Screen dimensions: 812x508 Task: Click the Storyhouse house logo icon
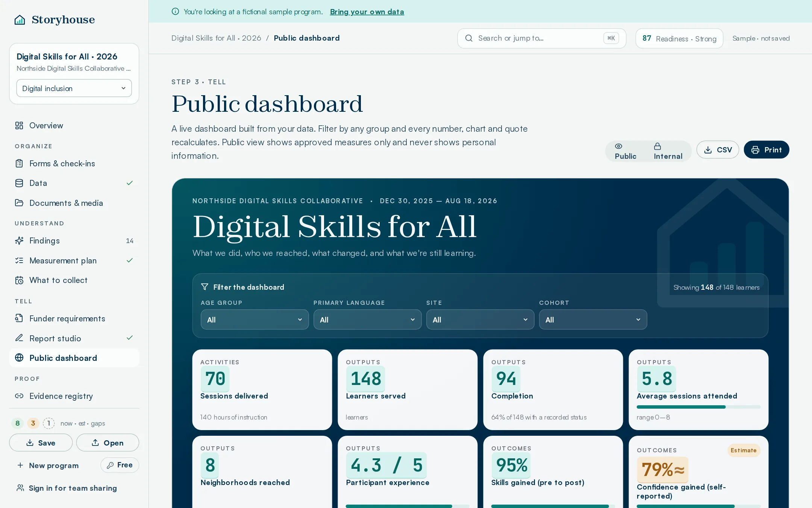pyautogui.click(x=20, y=20)
